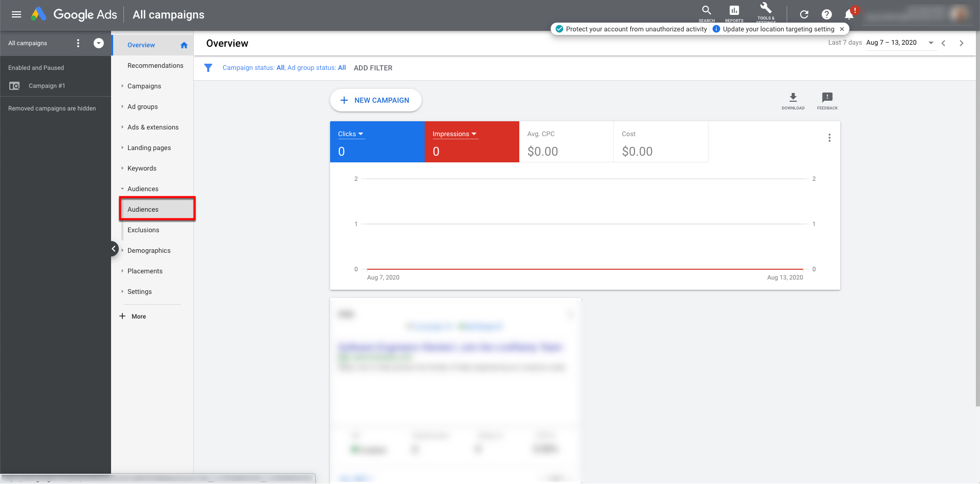Click the Overview home icon
Screen dimensions: 980x484
click(184, 45)
